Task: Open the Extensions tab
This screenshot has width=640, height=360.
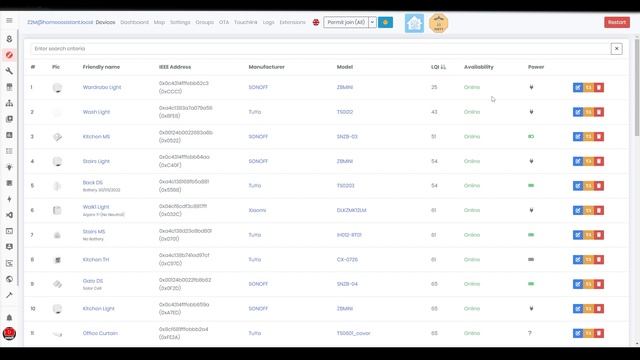Action: tap(292, 22)
